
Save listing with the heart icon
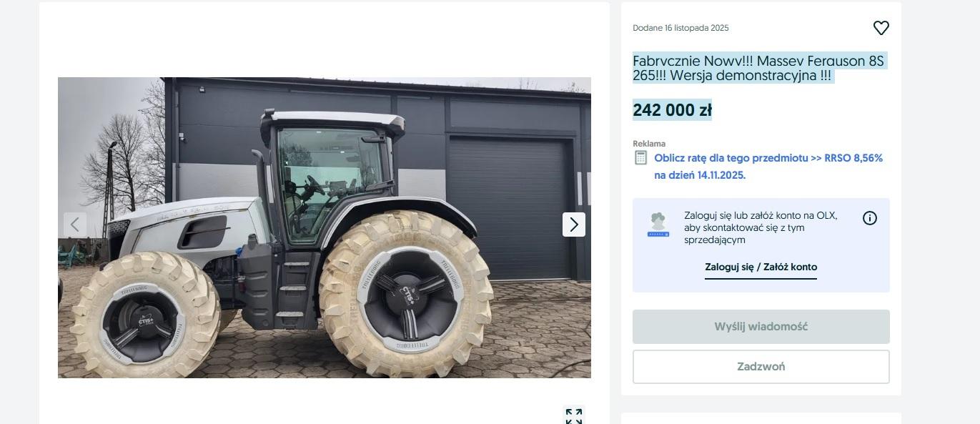(x=881, y=28)
